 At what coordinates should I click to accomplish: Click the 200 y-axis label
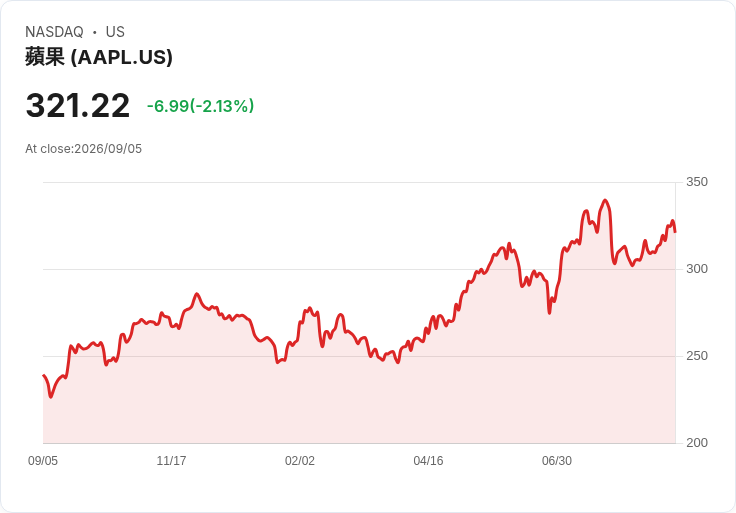697,443
